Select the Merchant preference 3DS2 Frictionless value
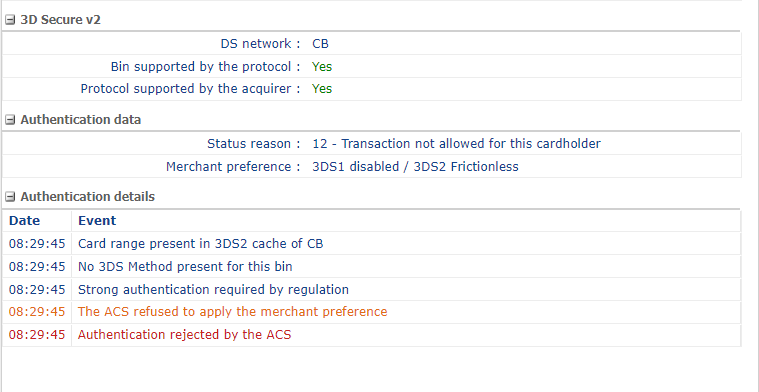The width and height of the screenshot is (759, 392). (415, 167)
